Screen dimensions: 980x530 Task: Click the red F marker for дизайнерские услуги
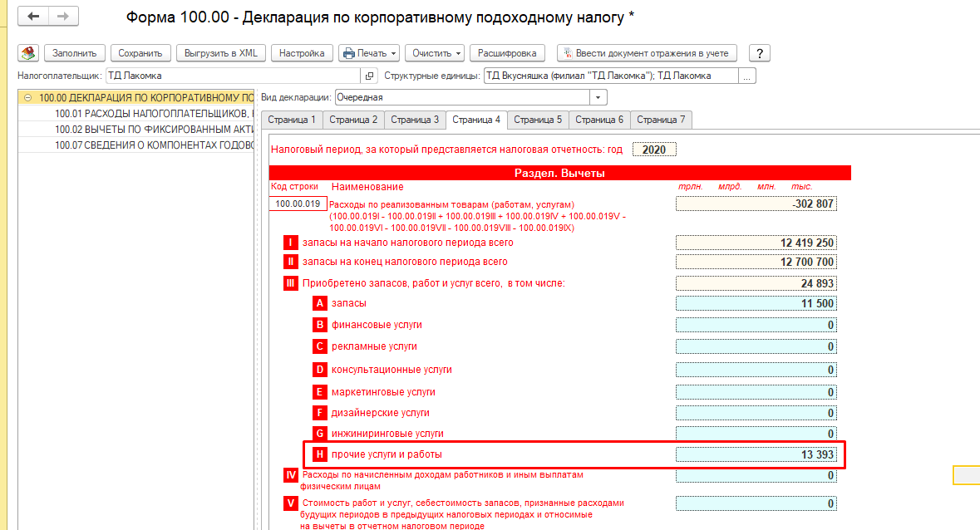coord(319,413)
